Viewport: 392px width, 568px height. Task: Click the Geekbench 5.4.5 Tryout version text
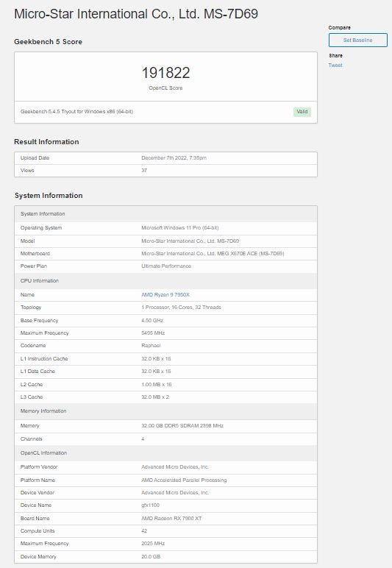click(x=76, y=112)
